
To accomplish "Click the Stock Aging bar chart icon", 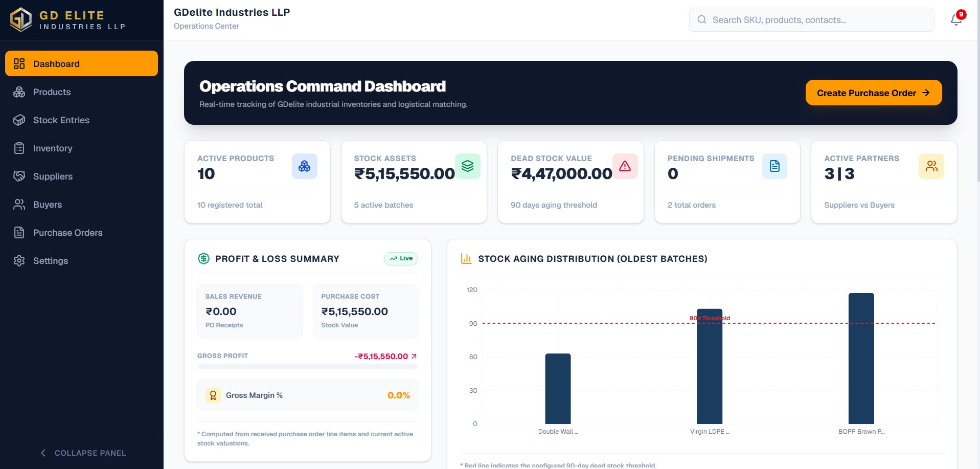I will (x=466, y=258).
